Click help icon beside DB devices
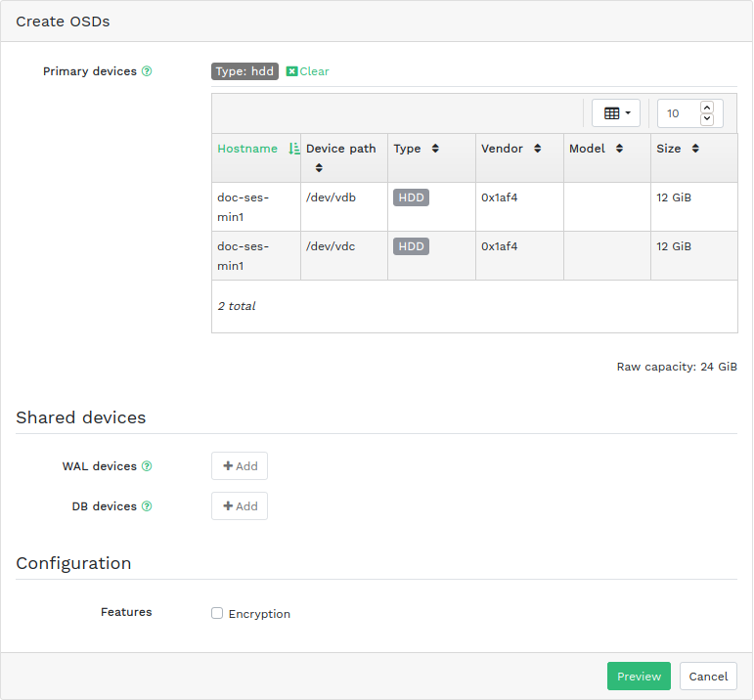754x700 pixels. tap(147, 506)
